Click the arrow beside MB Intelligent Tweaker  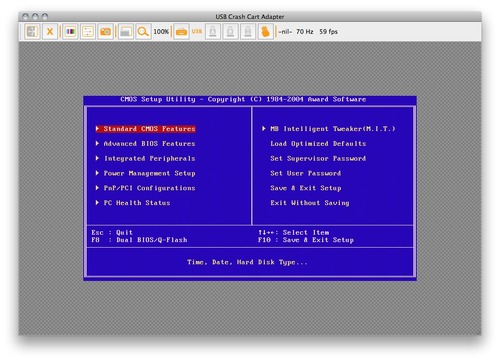(264, 128)
